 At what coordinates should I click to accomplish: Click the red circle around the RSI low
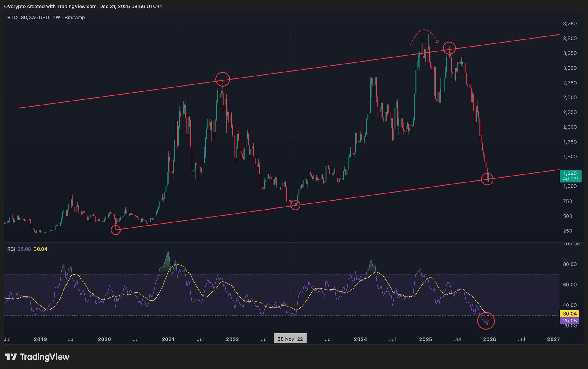pos(486,320)
